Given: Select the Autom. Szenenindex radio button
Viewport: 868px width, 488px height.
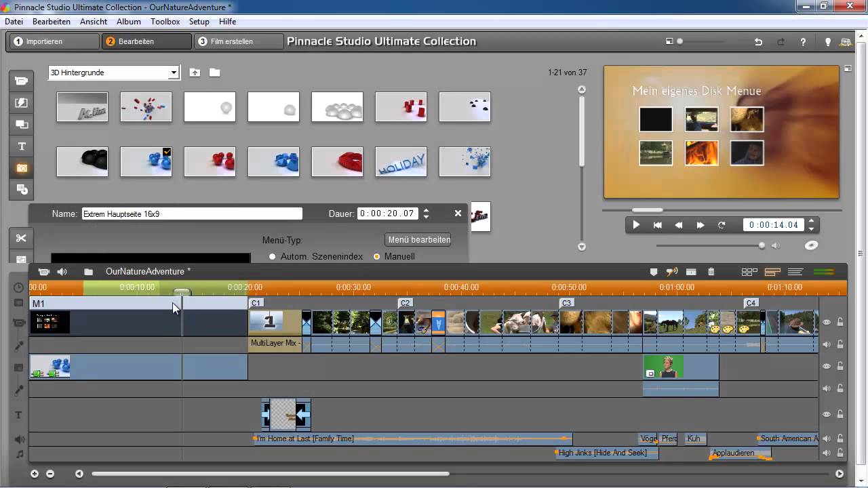Looking at the screenshot, I should (x=273, y=257).
